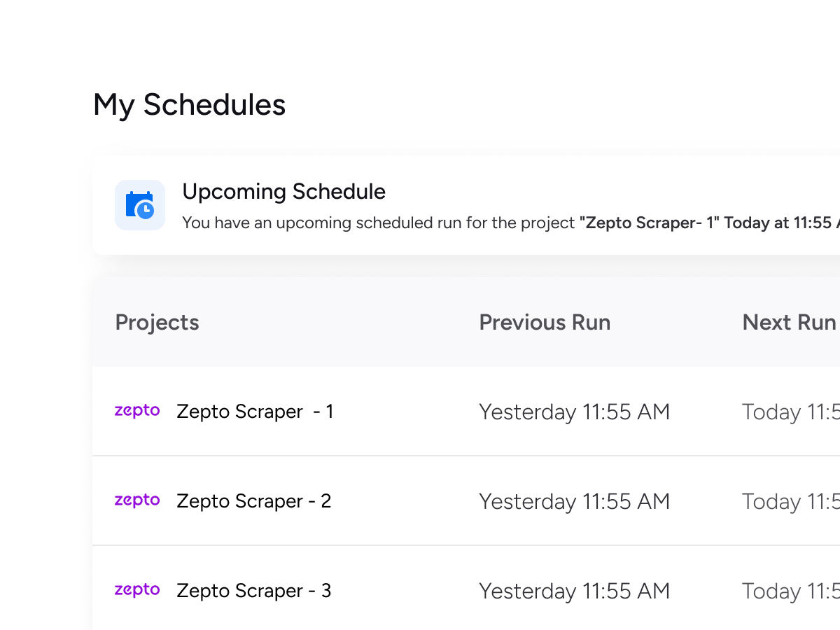
Task: Open the Zepto Scraper - 3 project
Action: pyautogui.click(x=253, y=591)
